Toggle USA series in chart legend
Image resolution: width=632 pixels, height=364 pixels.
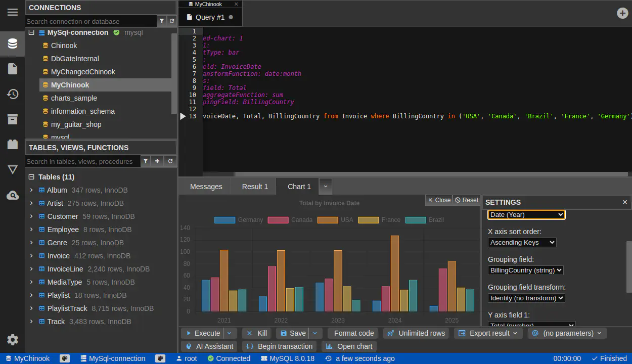point(335,220)
